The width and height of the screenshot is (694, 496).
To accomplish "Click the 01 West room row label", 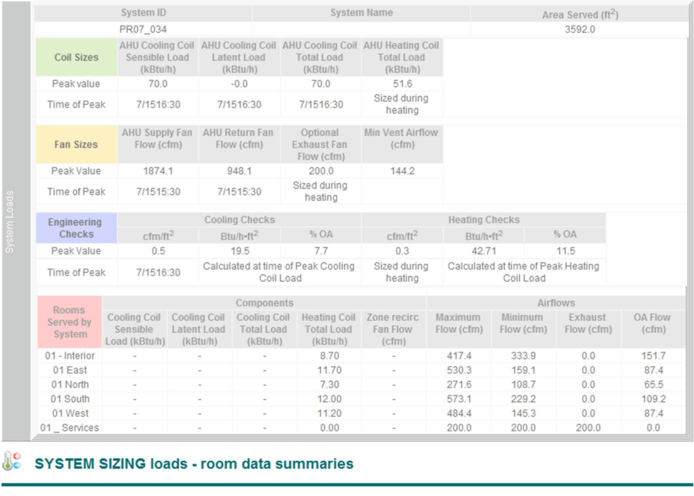I will [70, 413].
